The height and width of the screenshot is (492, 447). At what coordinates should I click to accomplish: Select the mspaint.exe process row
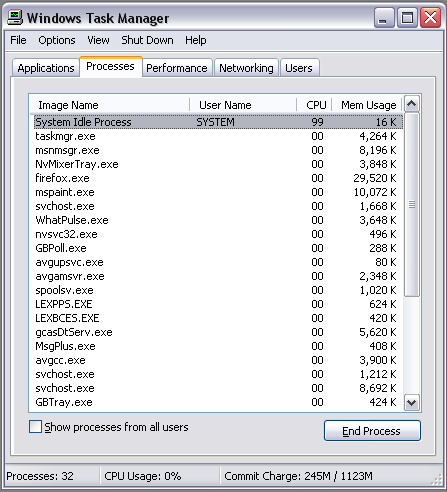coord(218,192)
